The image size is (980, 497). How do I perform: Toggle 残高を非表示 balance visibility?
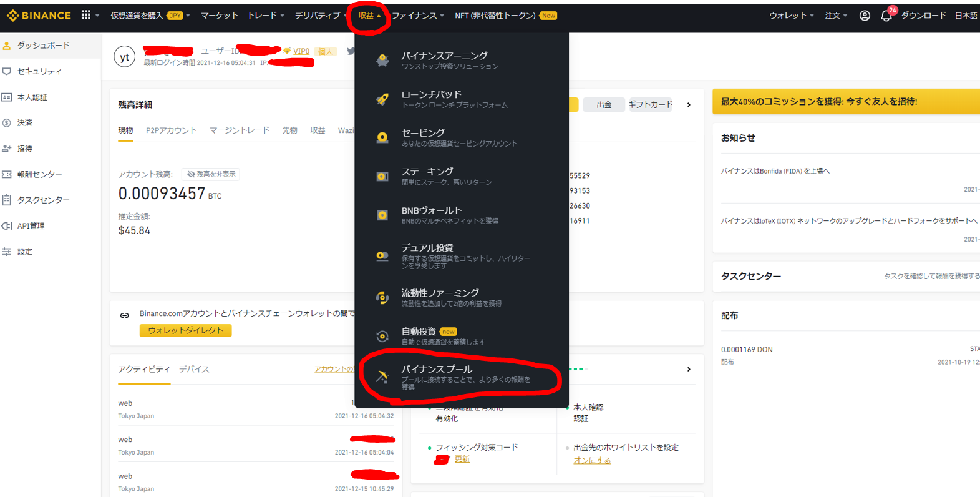coord(211,174)
